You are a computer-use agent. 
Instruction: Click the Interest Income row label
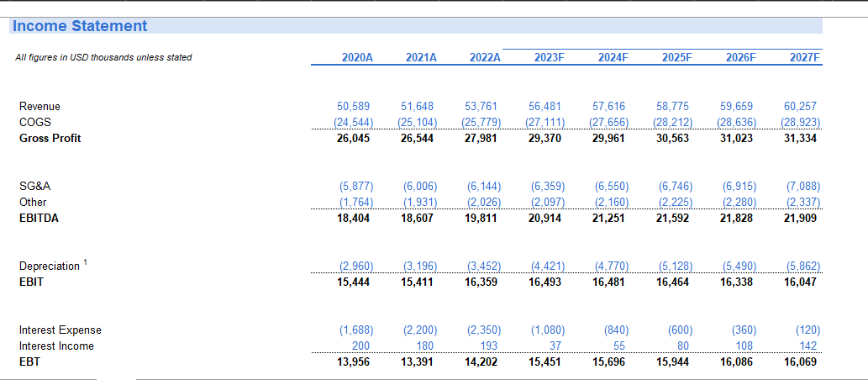point(56,346)
